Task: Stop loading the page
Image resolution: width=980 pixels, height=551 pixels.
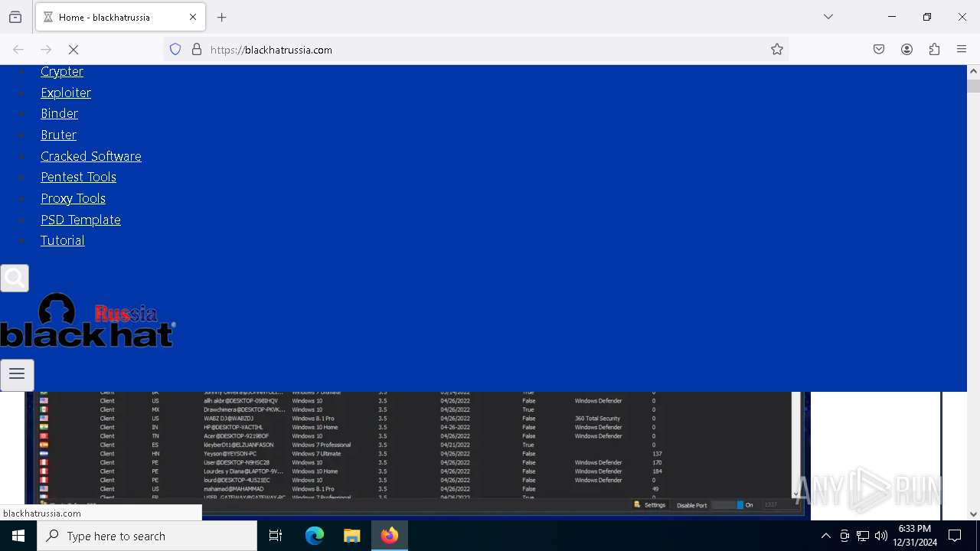Action: [73, 50]
